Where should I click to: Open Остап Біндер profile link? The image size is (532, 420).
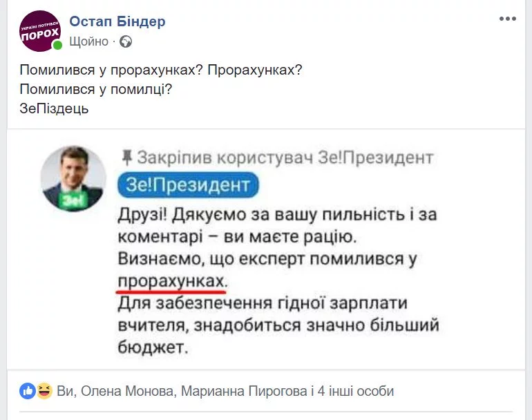[117, 21]
